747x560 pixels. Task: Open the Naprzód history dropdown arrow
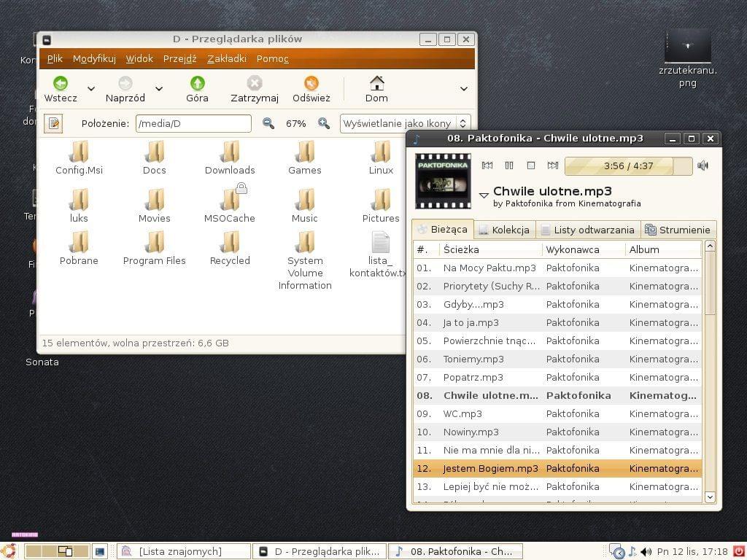(159, 88)
